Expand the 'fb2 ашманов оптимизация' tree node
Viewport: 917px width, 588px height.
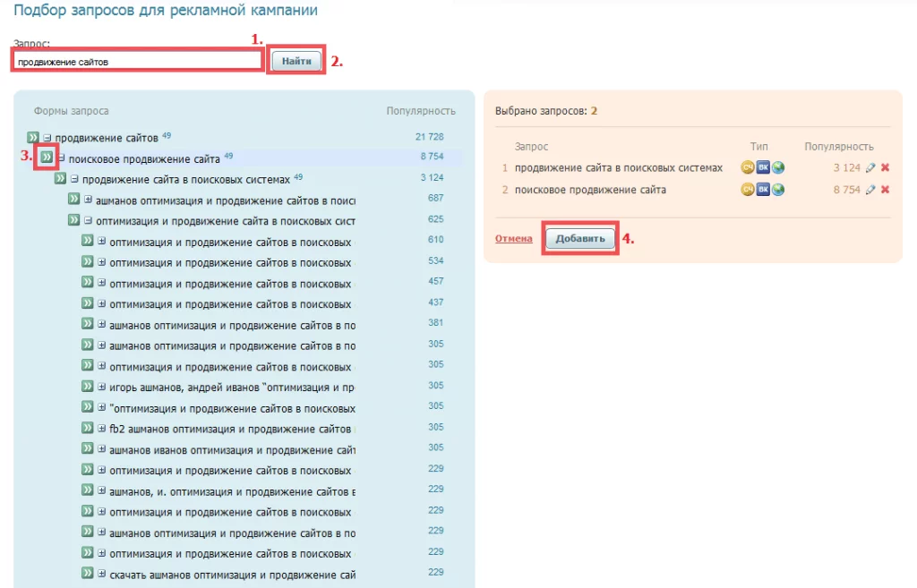(x=101, y=428)
